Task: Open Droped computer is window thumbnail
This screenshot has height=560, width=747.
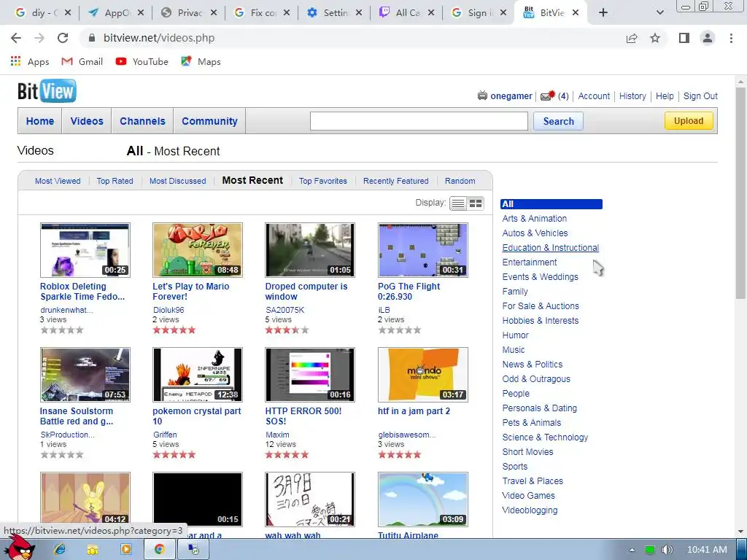Action: tap(309, 250)
